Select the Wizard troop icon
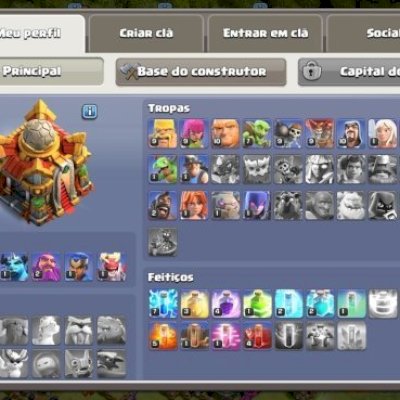The height and width of the screenshot is (400, 400). 351,133
